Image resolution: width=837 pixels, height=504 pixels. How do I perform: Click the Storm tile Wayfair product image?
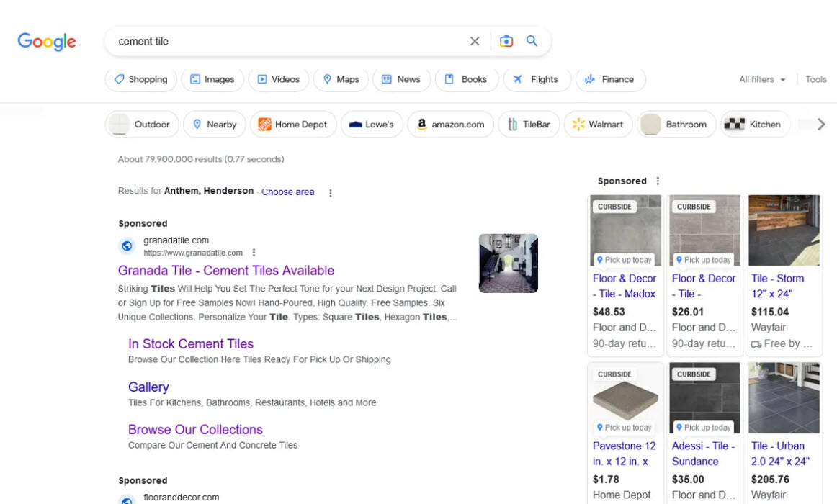(784, 230)
